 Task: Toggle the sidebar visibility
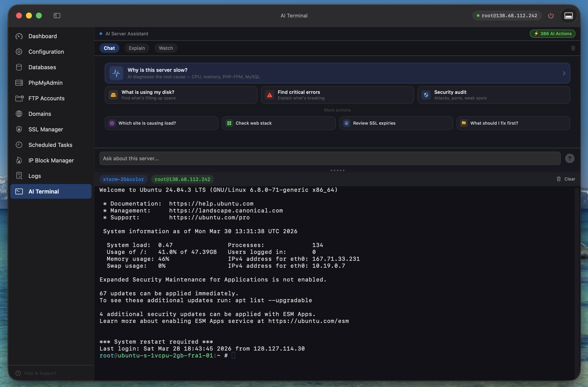(x=57, y=15)
